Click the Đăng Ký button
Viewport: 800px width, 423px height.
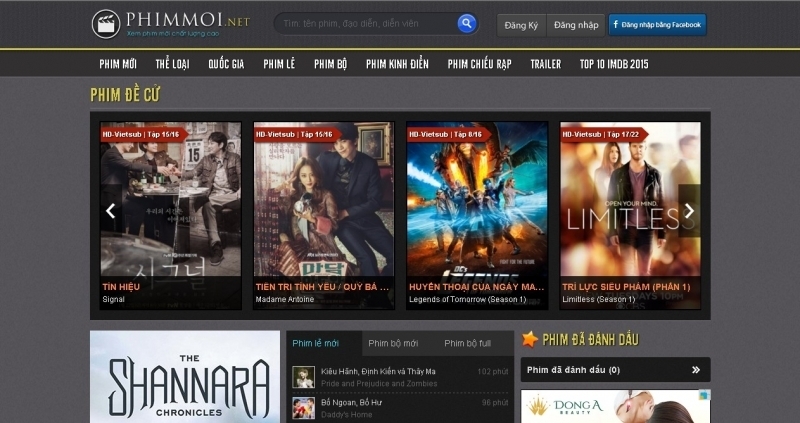pyautogui.click(x=520, y=24)
